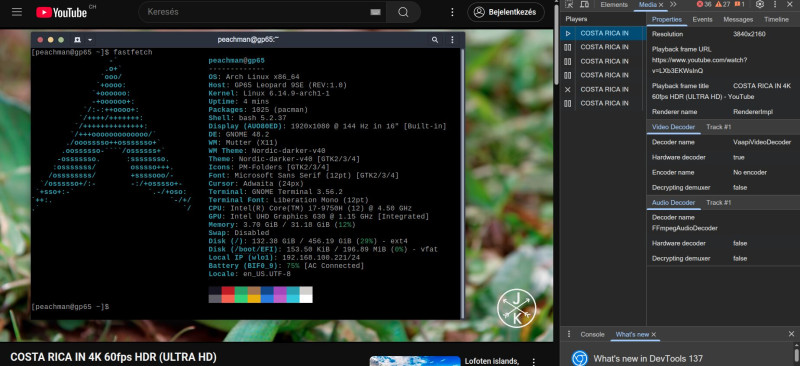
Task: Select Track #1 beside Video Decoder
Action: tap(719, 127)
